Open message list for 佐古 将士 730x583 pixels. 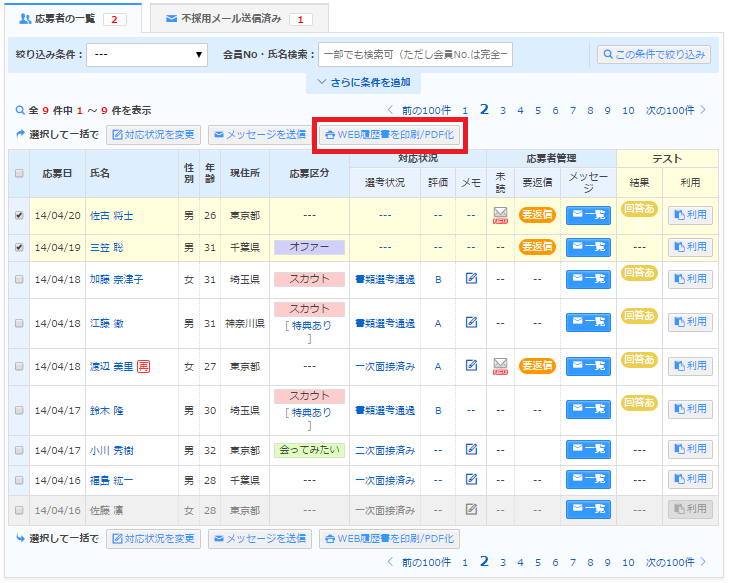coord(588,215)
